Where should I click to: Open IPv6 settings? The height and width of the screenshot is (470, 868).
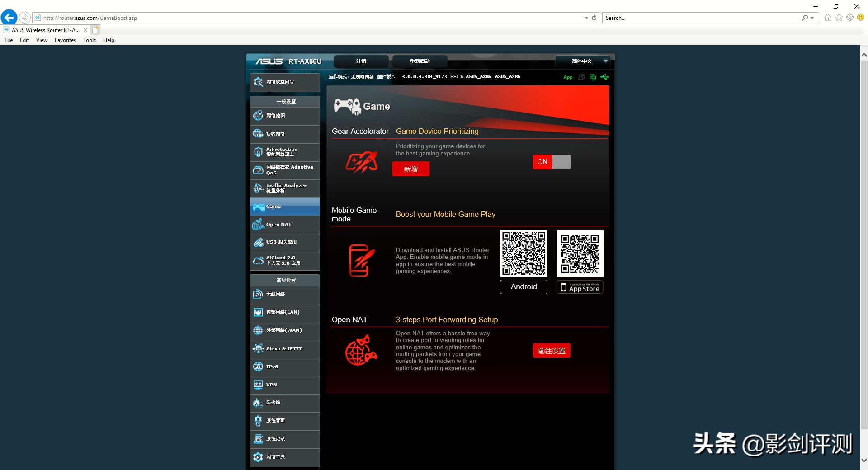point(284,367)
